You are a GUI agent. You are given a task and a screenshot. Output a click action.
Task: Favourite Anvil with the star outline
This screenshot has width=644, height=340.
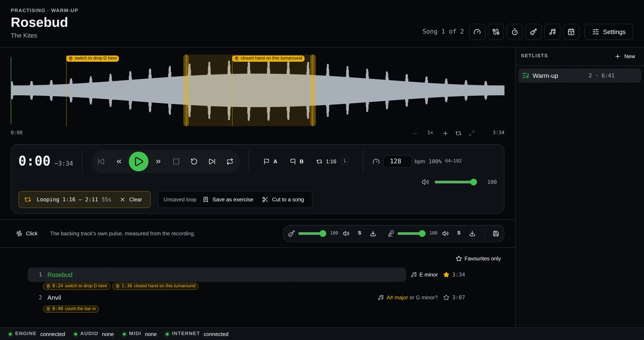pos(446,298)
